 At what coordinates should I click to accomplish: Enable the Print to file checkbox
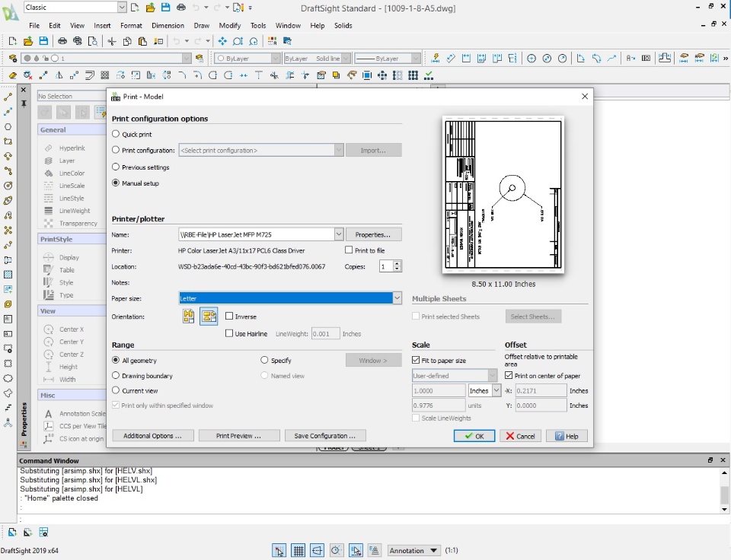(x=349, y=250)
